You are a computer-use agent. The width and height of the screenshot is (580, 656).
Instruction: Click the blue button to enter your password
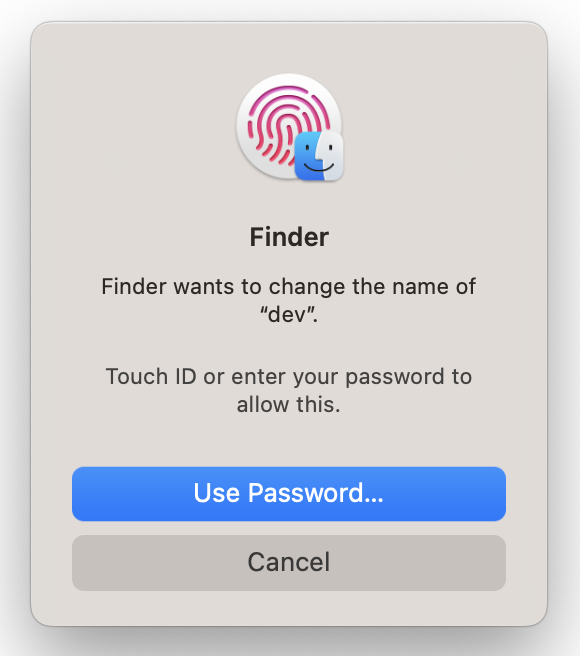[289, 494]
